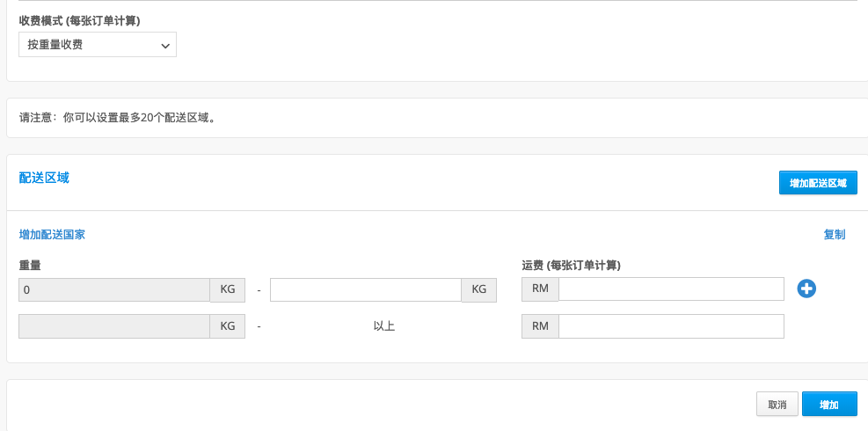Click the 运费 (每张订单计算) label
Image resolution: width=868 pixels, height=431 pixels.
tap(572, 266)
